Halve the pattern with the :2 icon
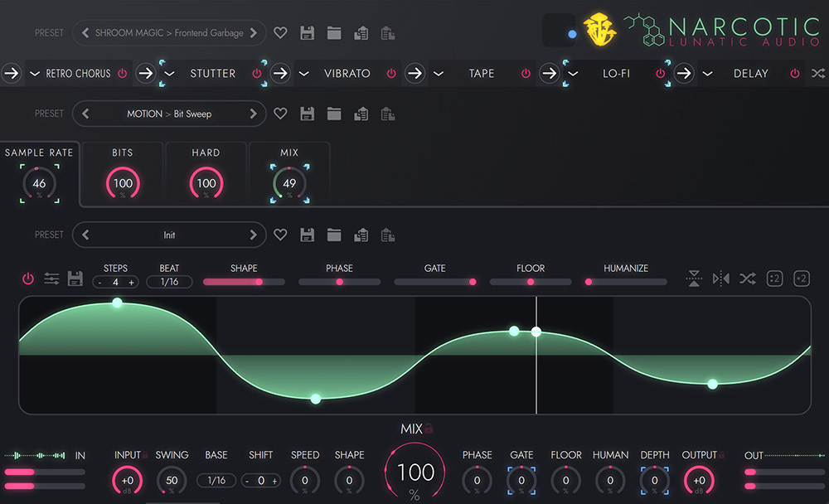The image size is (829, 504). (774, 279)
